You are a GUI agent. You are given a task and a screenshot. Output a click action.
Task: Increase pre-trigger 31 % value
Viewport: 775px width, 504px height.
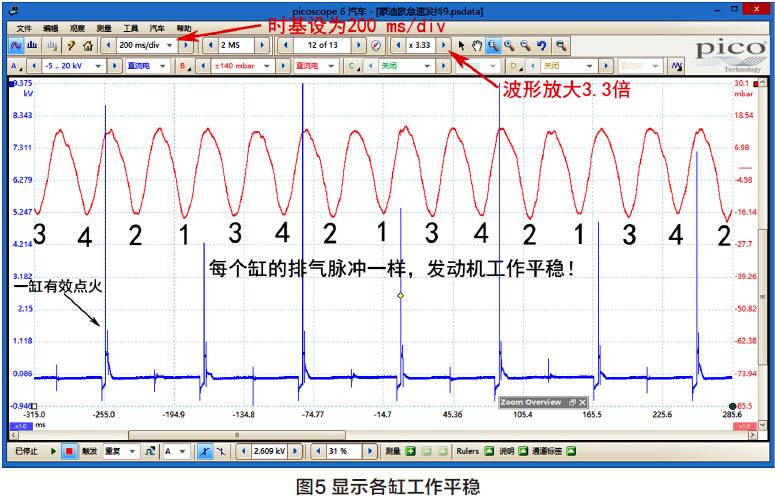click(x=369, y=451)
